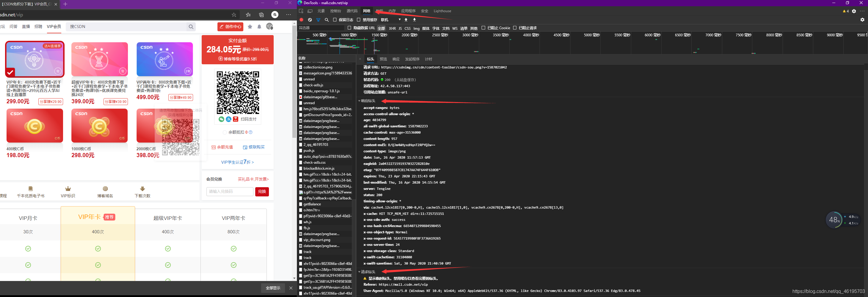The height and width of the screenshot is (297, 868).
Task: Click the 银联购买 link
Action: coord(254,147)
